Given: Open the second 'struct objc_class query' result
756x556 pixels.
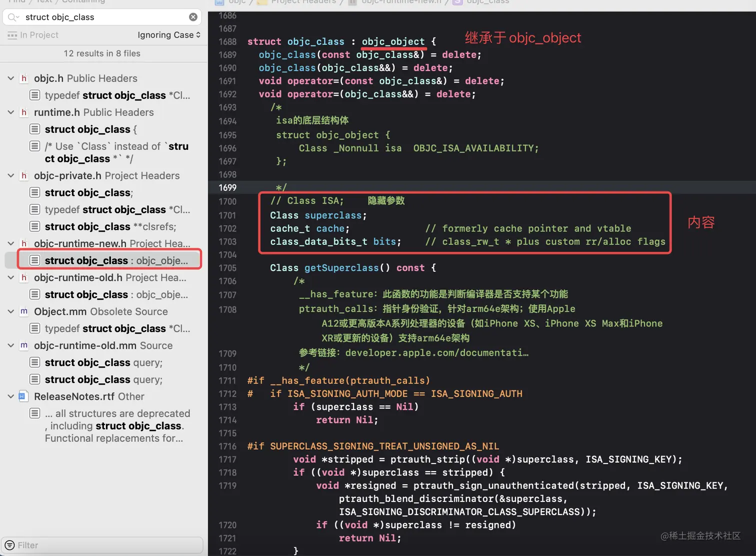Looking at the screenshot, I should click(103, 380).
